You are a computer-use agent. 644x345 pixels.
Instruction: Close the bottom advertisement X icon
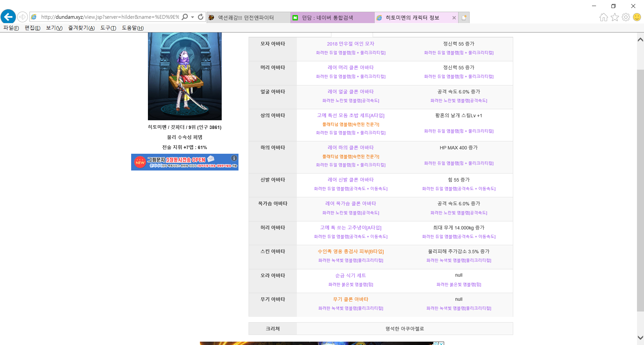pos(442,343)
